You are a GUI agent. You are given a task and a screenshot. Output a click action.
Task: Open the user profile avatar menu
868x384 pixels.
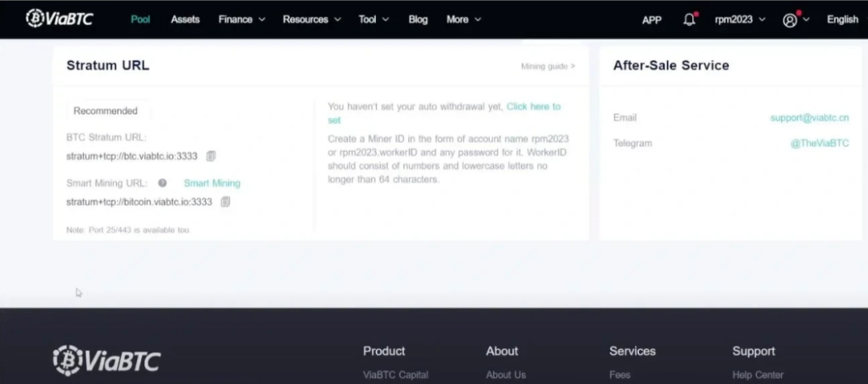pyautogui.click(x=790, y=20)
